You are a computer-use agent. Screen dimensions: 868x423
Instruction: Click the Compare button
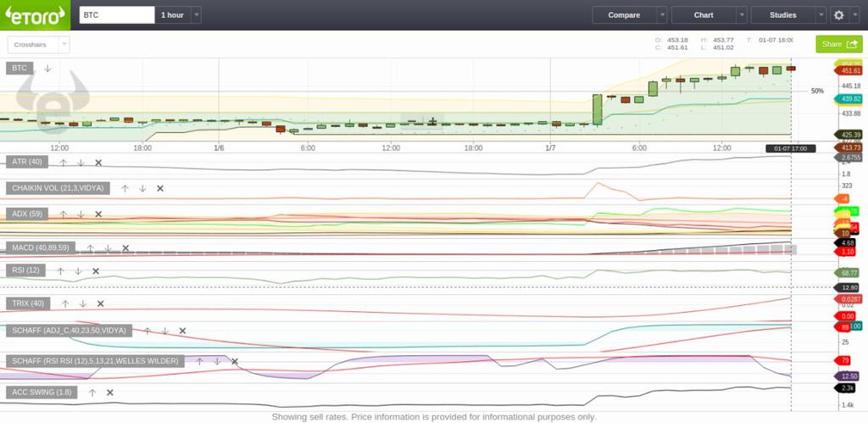[x=625, y=15]
